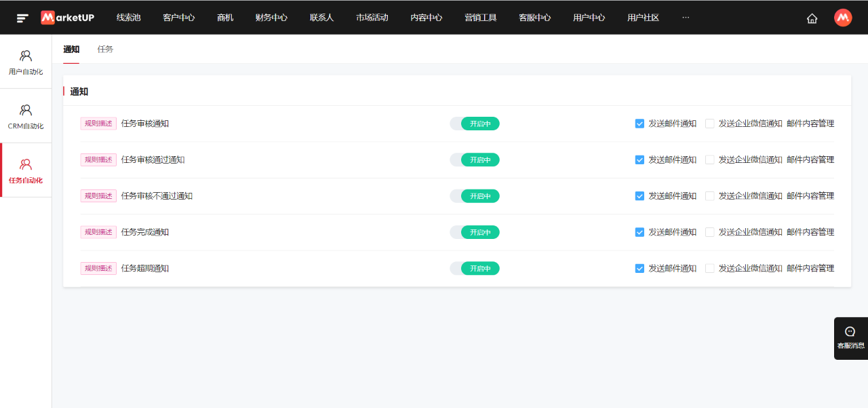The image size is (868, 408).
Task: Click 规则描述 tag beside 任务审核不通过通知
Action: (98, 196)
